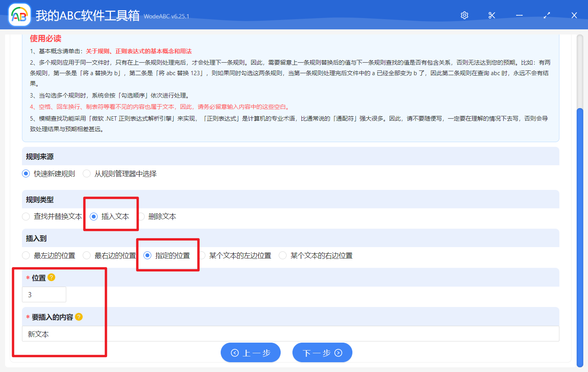Viewport: 588px width, 372px height.
Task: Click the help icon next to 要插入的内容
Action: (79, 317)
